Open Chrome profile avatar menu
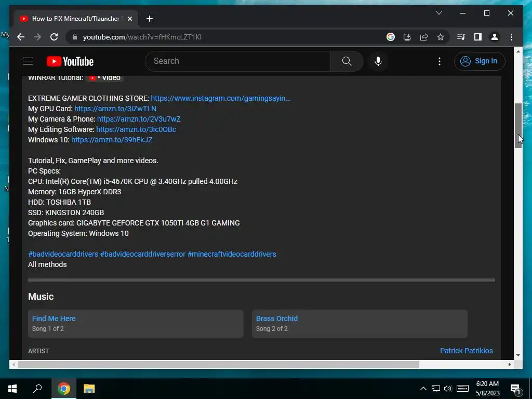 point(495,37)
